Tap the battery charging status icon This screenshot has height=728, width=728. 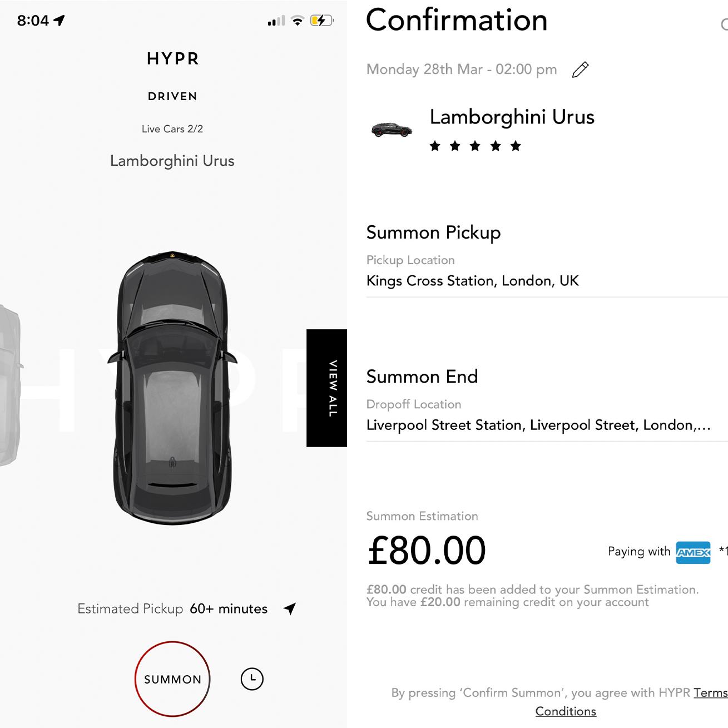(322, 21)
